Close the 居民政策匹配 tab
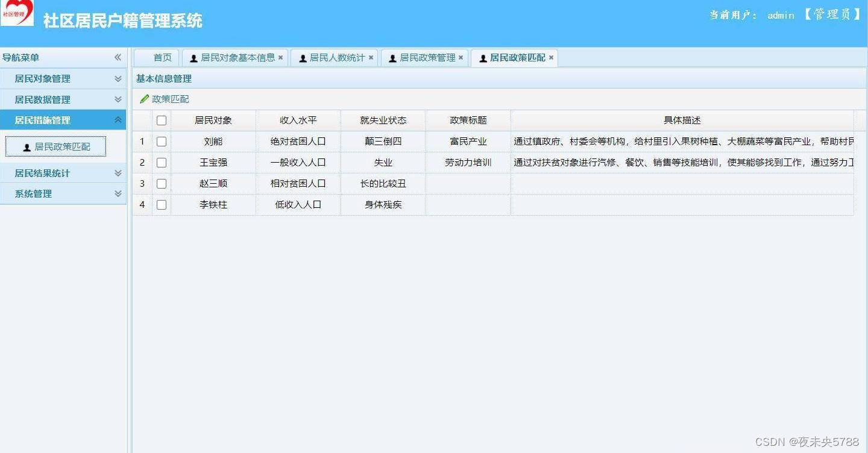This screenshot has width=868, height=453. tap(551, 58)
